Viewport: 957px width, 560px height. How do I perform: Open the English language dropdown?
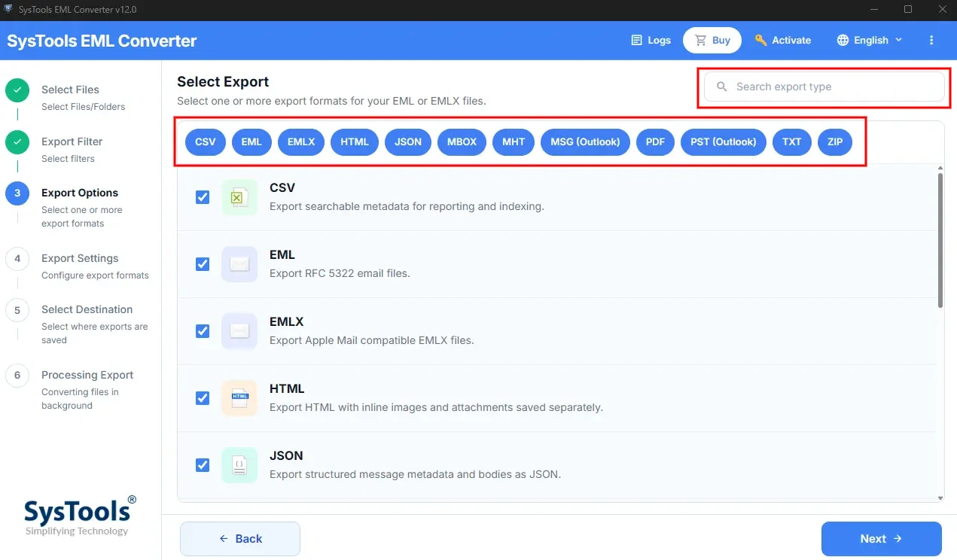tap(870, 40)
